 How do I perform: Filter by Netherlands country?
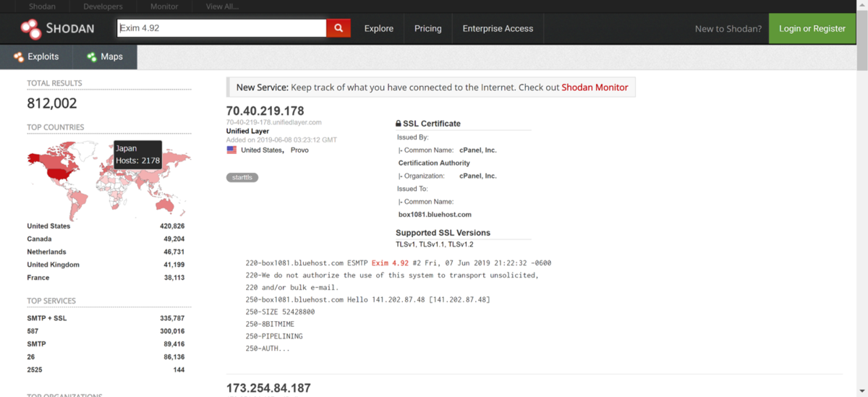pos(106,252)
